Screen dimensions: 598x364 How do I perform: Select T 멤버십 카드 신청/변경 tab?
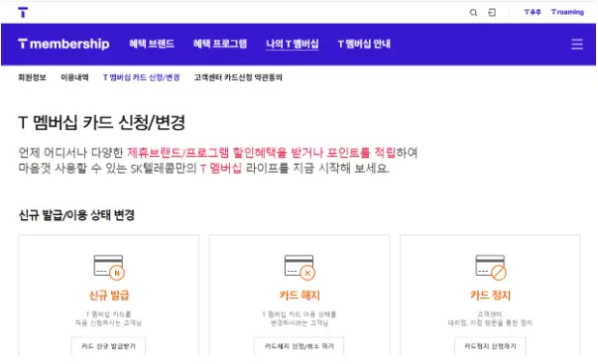[x=142, y=77]
